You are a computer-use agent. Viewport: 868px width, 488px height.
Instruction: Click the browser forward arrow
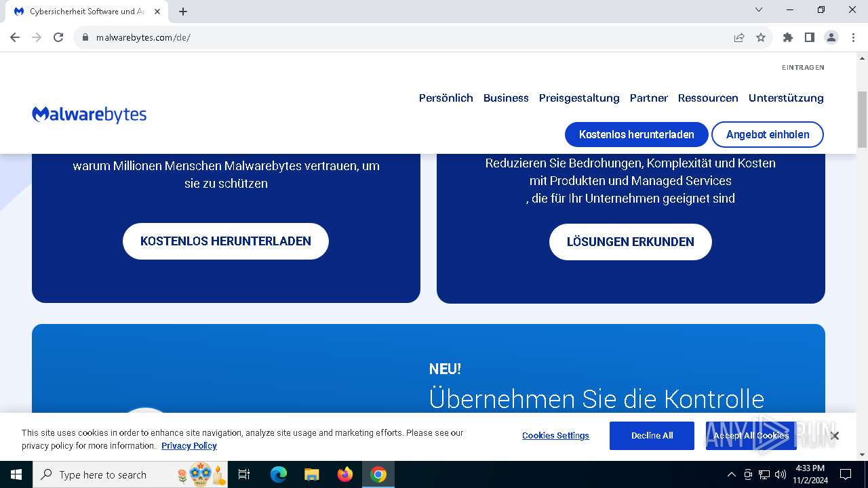click(37, 37)
